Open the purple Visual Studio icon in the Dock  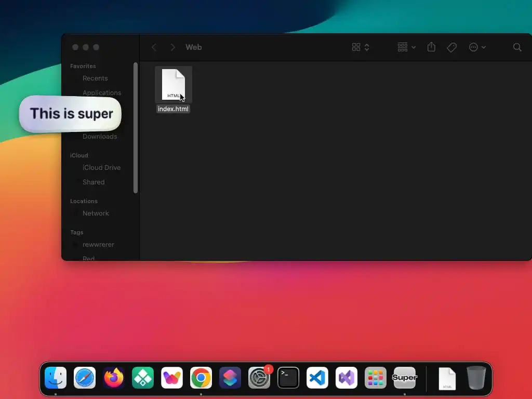pos(347,378)
